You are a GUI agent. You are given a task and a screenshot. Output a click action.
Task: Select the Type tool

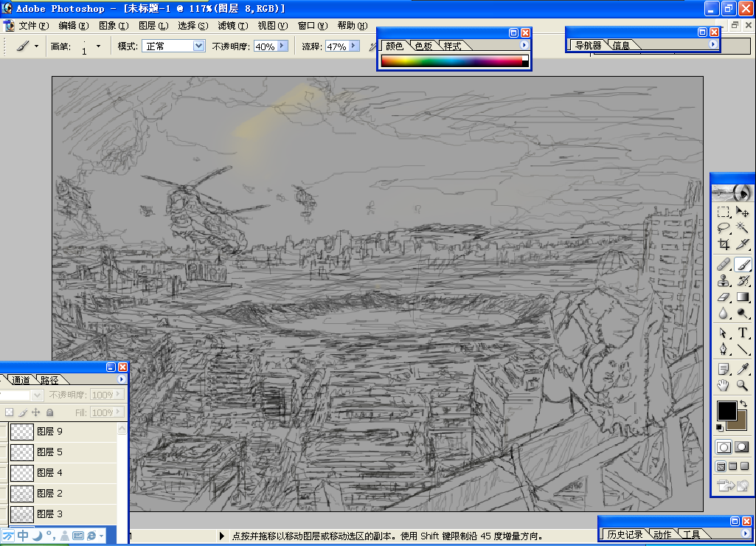743,333
